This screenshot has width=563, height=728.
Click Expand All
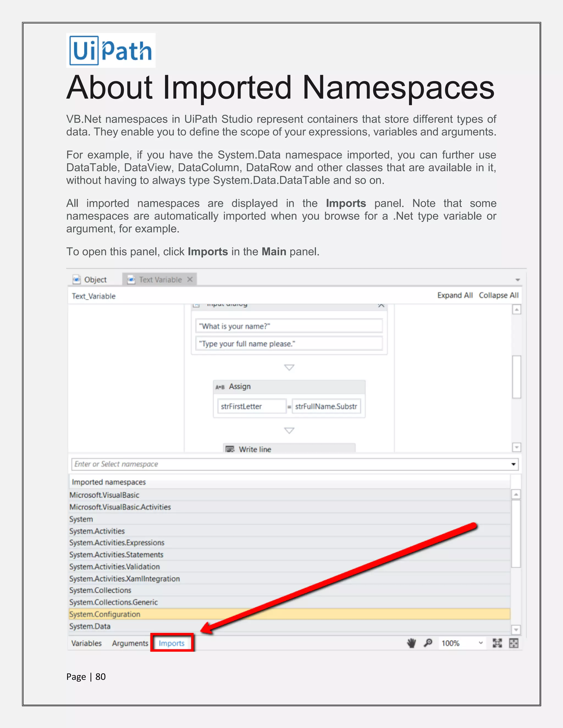point(455,295)
